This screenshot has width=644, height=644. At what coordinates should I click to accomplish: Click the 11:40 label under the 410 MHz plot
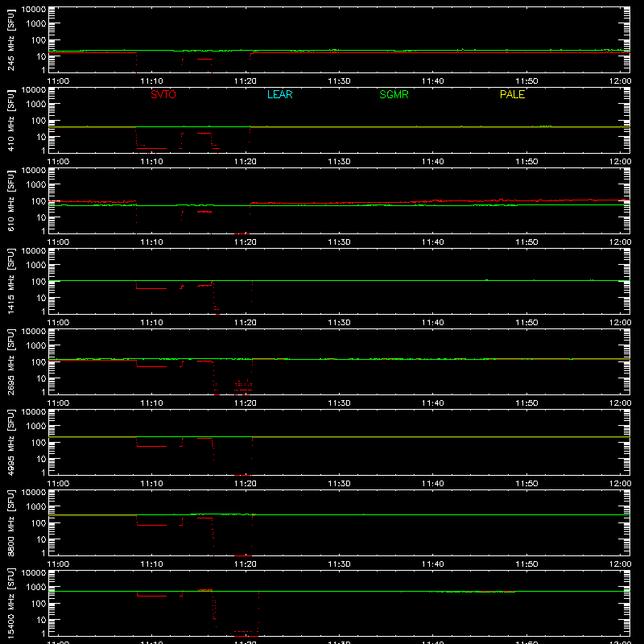click(x=433, y=162)
